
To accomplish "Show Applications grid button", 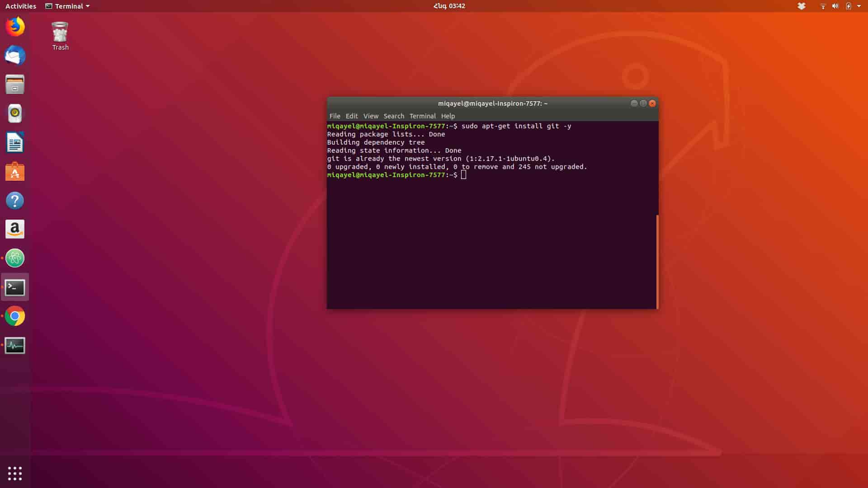I will coord(15,473).
